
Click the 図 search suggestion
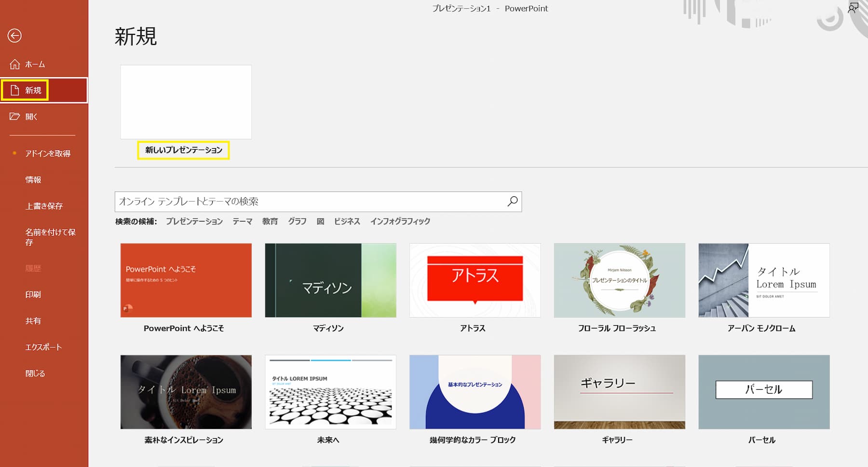[x=320, y=221]
